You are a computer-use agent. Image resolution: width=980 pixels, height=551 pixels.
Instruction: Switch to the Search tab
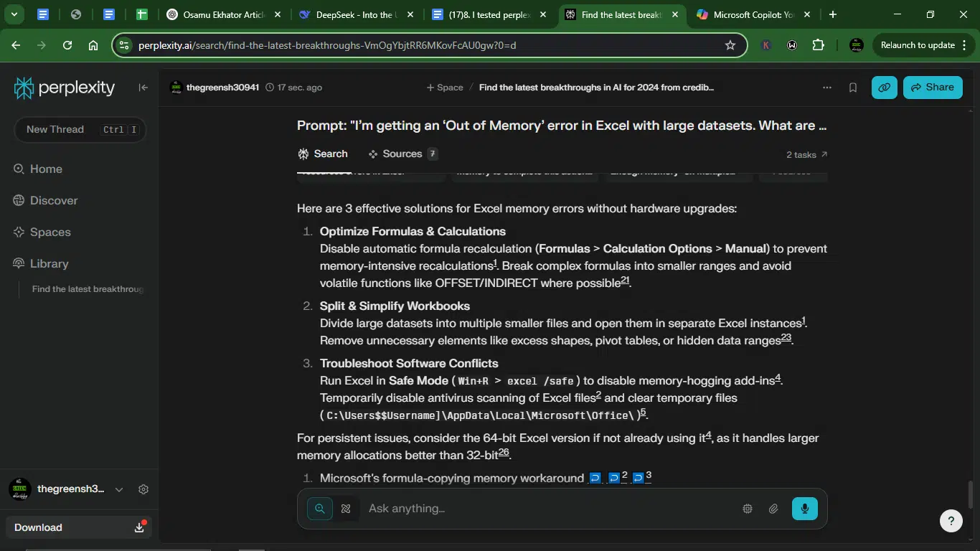click(x=323, y=154)
